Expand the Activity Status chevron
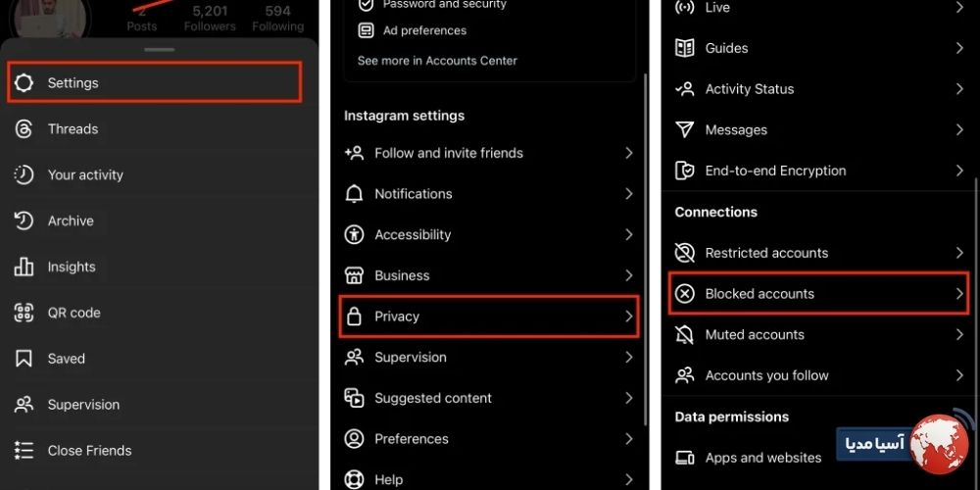 [x=959, y=89]
